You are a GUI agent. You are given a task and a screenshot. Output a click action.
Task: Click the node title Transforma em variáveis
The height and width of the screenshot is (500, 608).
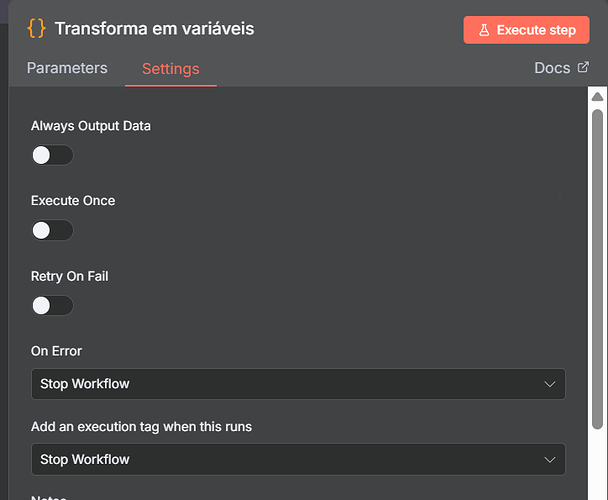tap(154, 29)
